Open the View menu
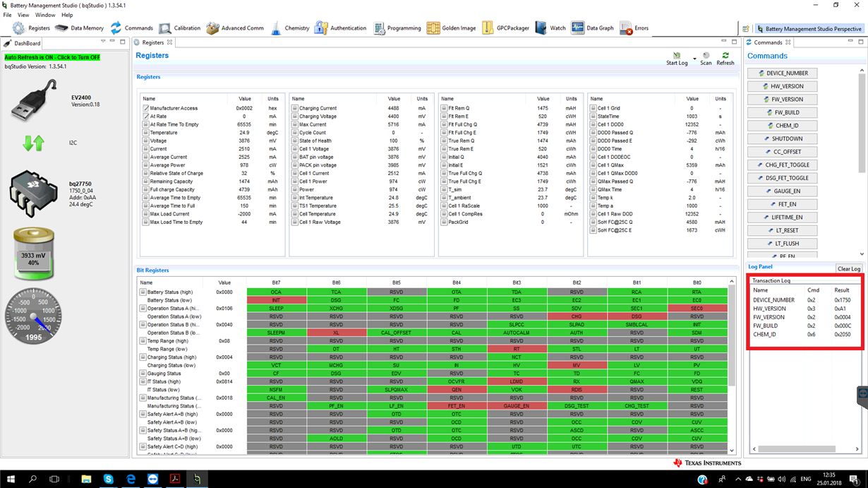 23,15
